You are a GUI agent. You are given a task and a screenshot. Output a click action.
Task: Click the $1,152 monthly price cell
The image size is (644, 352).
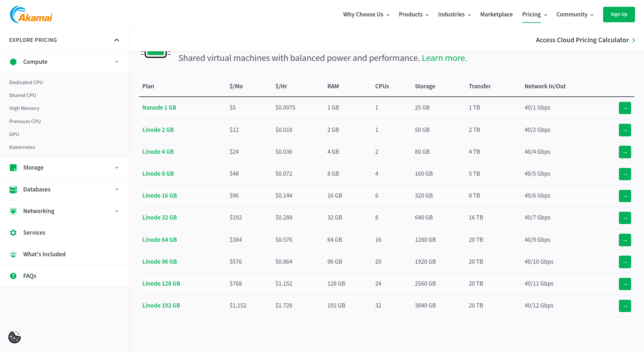pos(238,306)
